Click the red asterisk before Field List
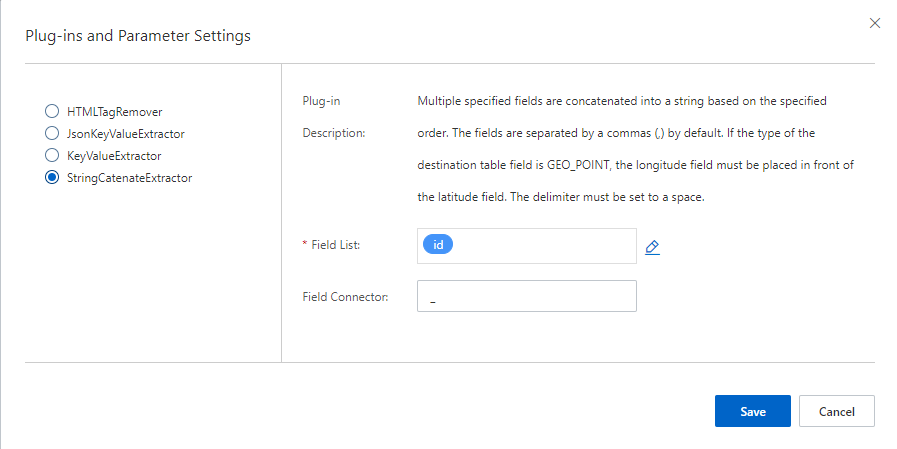Image resolution: width=897 pixels, height=449 pixels. tap(305, 246)
